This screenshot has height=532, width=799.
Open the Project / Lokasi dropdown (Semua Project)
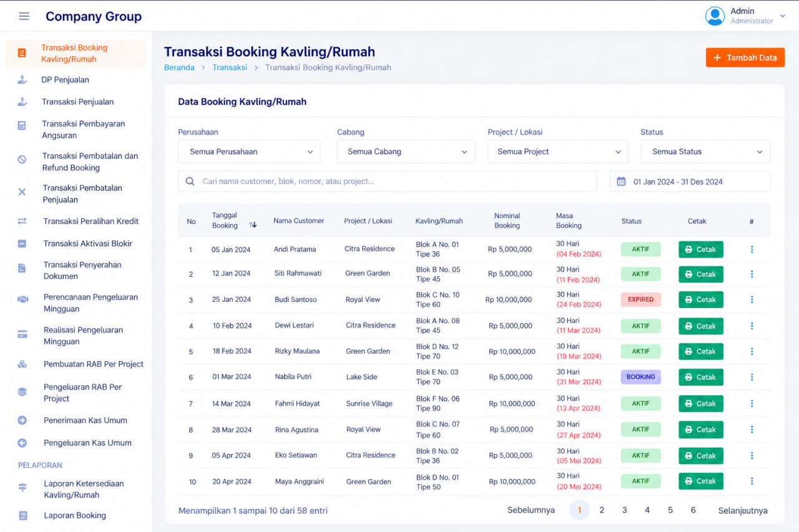(558, 152)
